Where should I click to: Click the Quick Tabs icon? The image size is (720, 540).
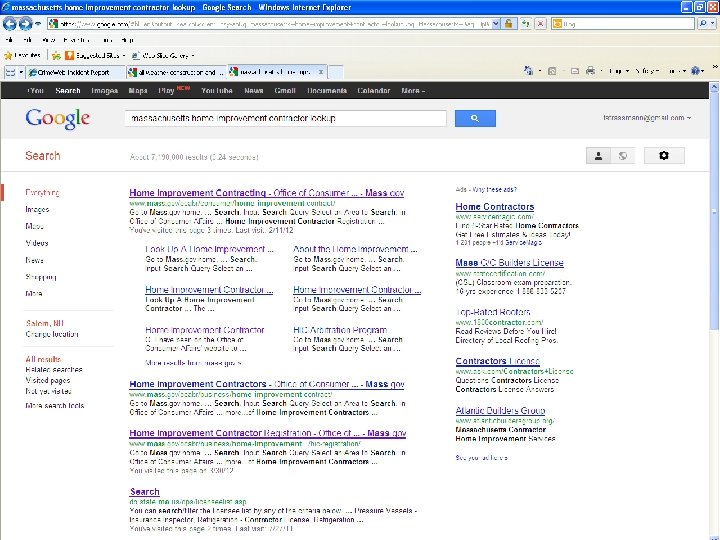[10, 72]
